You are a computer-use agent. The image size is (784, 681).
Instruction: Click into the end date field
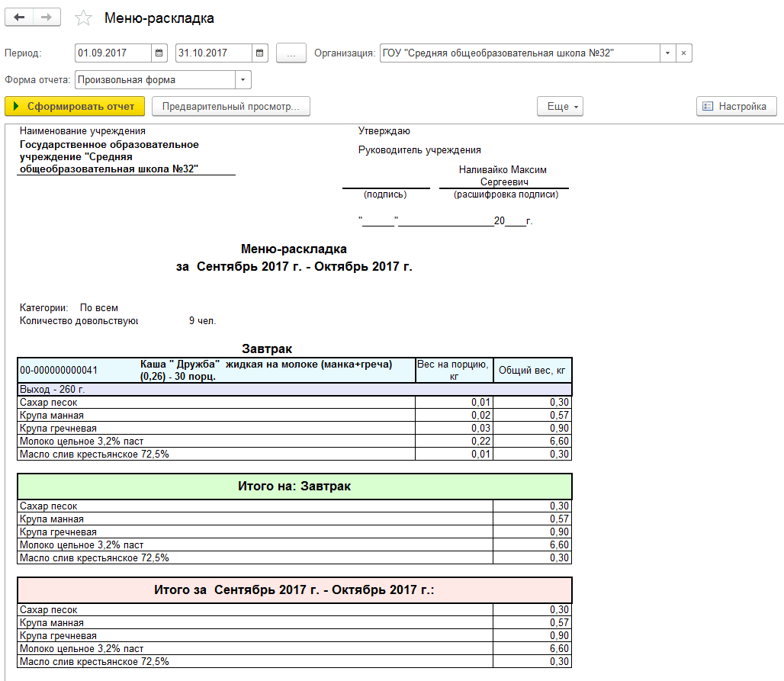(214, 53)
